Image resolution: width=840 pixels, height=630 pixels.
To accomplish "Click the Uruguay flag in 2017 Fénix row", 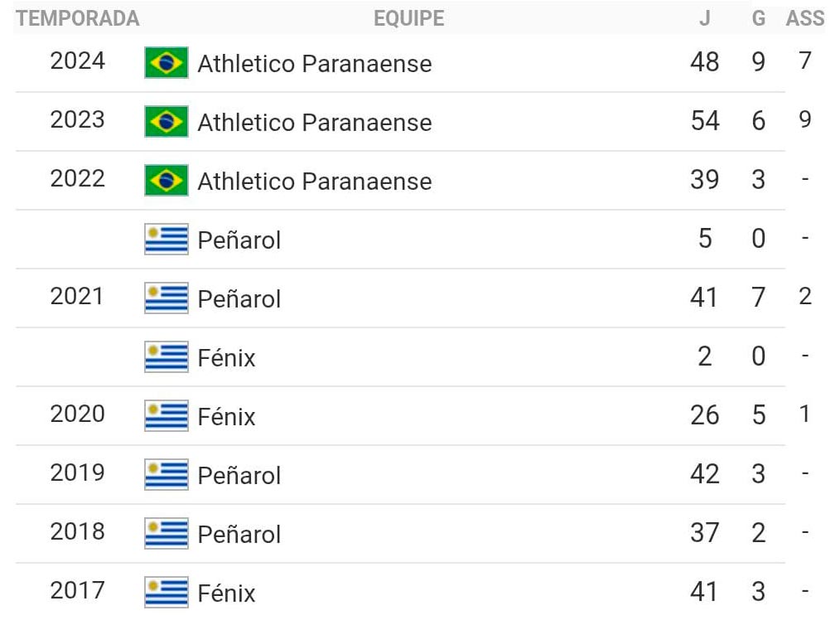I will tap(167, 593).
